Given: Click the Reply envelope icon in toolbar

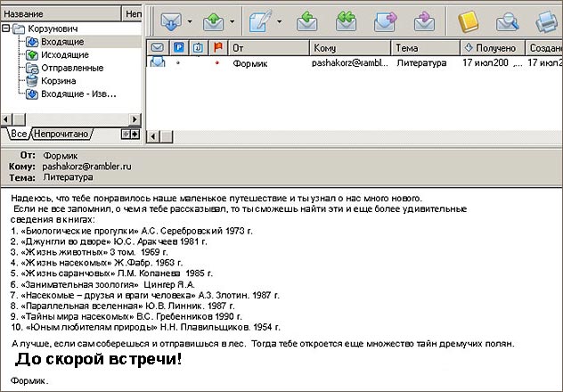Looking at the screenshot, I should [x=308, y=19].
